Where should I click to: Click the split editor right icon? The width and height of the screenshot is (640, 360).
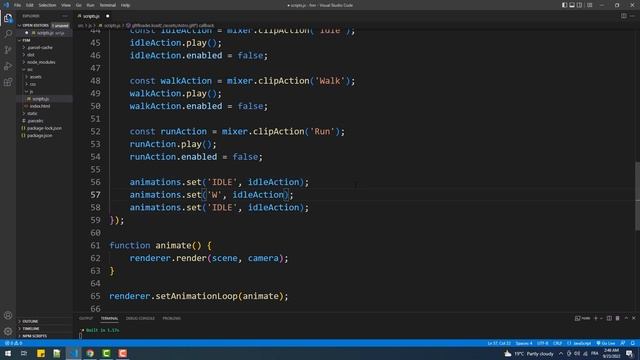point(624,16)
